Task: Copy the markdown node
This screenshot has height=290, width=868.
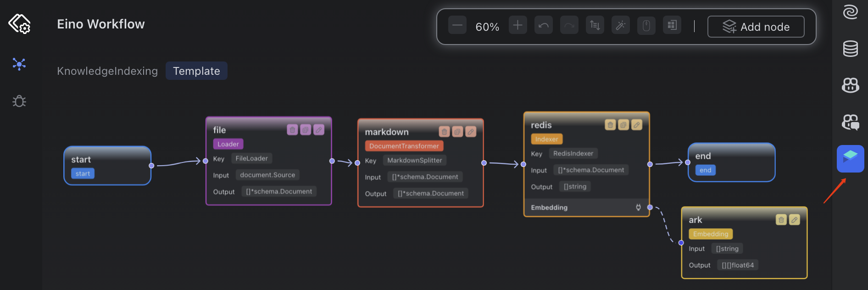Action: tap(457, 132)
